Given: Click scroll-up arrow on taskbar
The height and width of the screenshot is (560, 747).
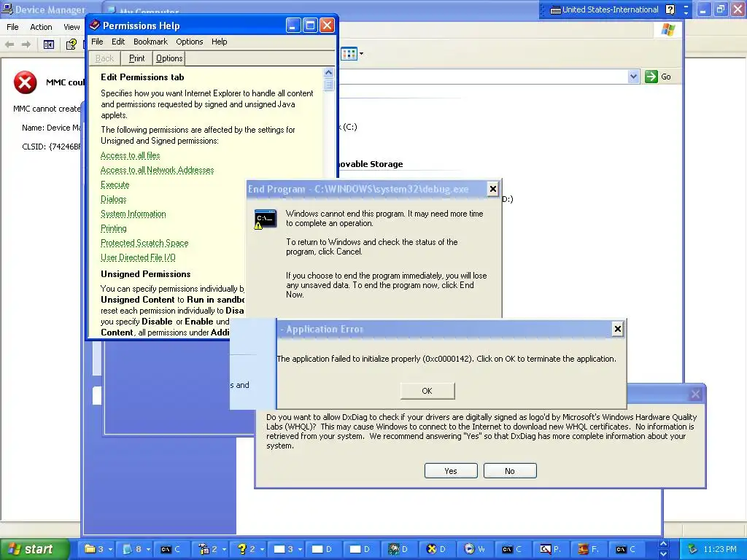Looking at the screenshot, I should 662,544.
